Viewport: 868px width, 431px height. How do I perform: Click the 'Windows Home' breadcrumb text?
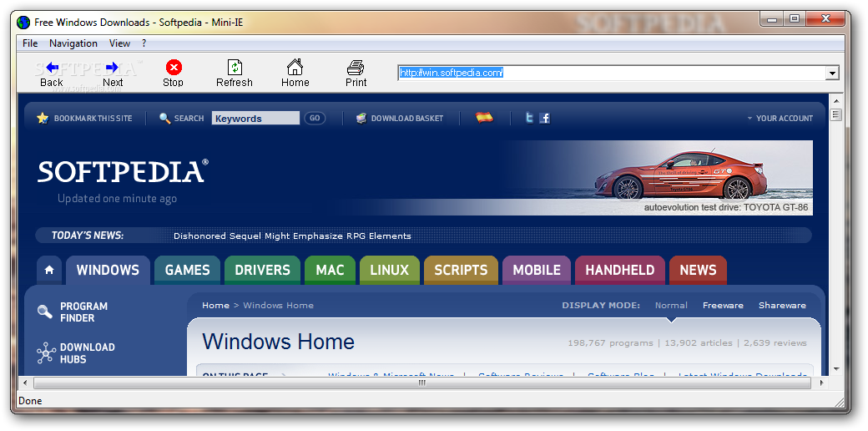pyautogui.click(x=279, y=305)
